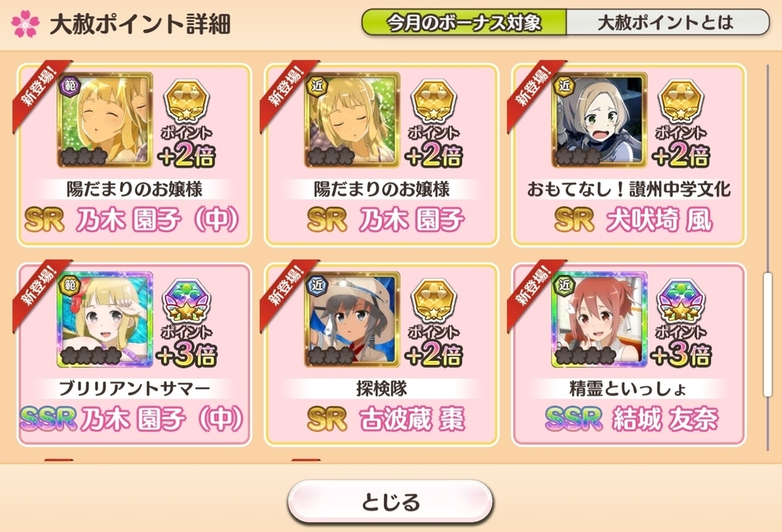Select 古波蔵 棗 探検隊 card portrait
The image size is (782, 532).
352,319
